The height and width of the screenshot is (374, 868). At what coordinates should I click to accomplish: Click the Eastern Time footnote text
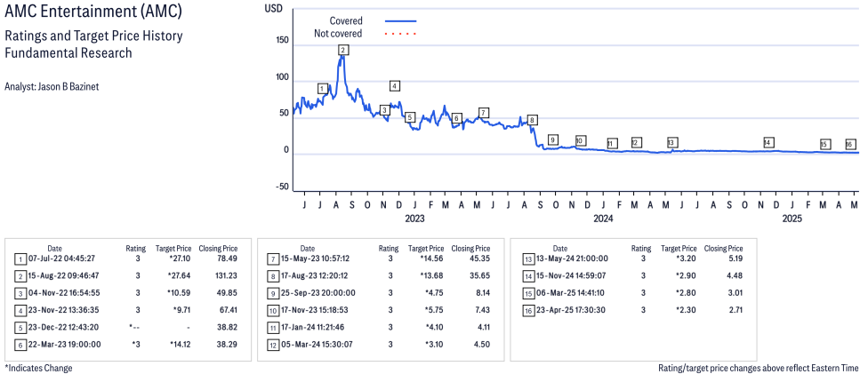coord(759,368)
